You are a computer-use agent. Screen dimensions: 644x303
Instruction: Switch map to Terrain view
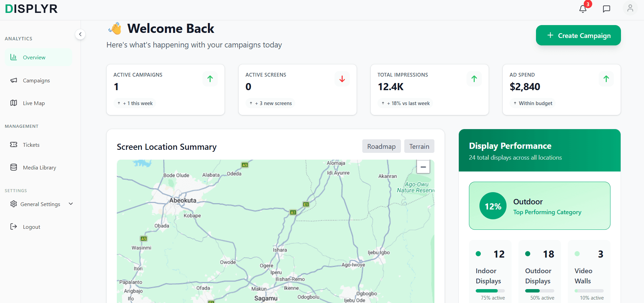(419, 146)
